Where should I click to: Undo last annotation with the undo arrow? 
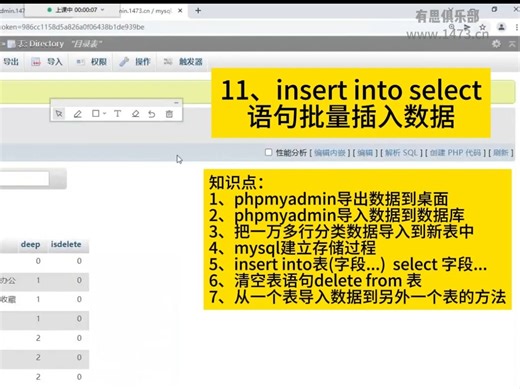(152, 114)
